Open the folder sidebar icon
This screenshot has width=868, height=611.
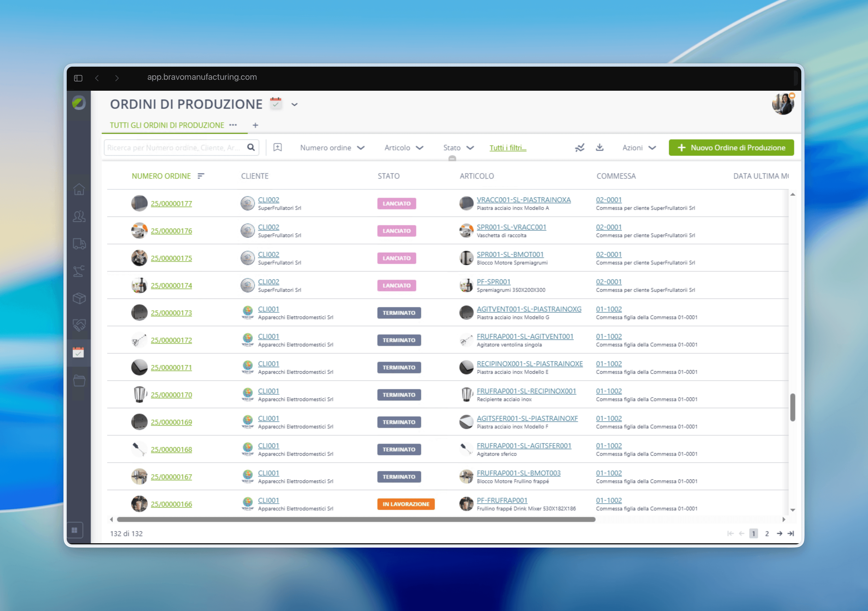click(x=79, y=380)
